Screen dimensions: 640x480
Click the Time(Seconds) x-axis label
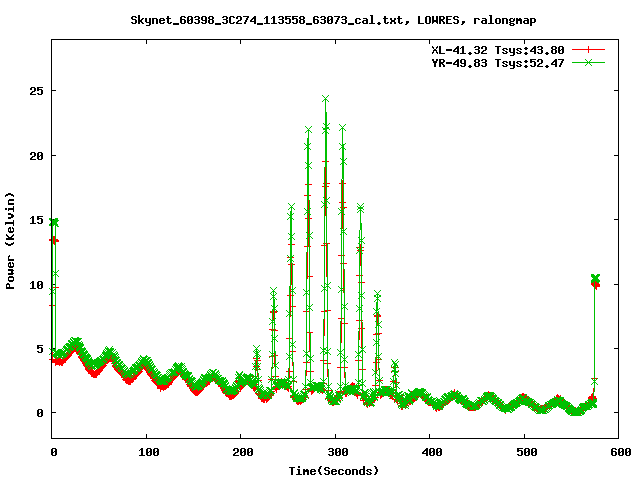pos(334,470)
